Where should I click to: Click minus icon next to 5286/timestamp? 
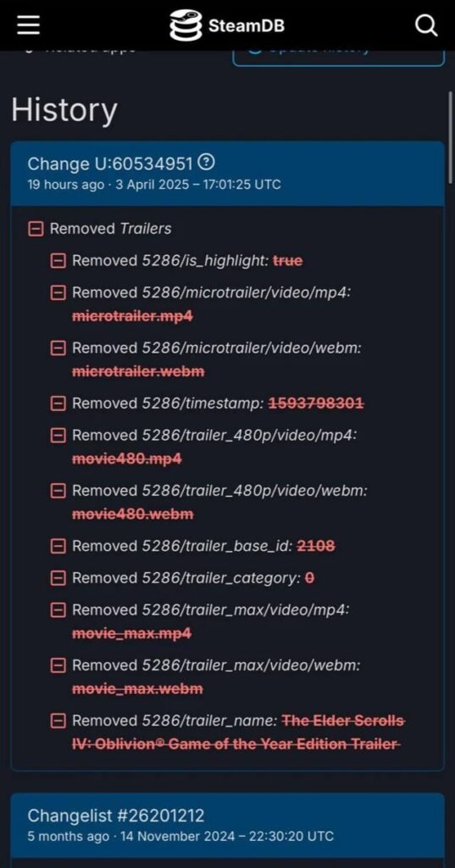click(x=58, y=403)
